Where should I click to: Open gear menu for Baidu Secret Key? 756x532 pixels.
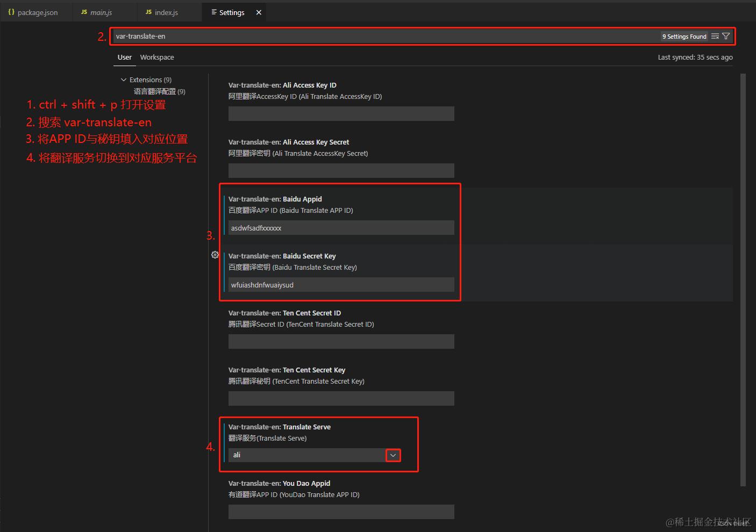coord(215,255)
